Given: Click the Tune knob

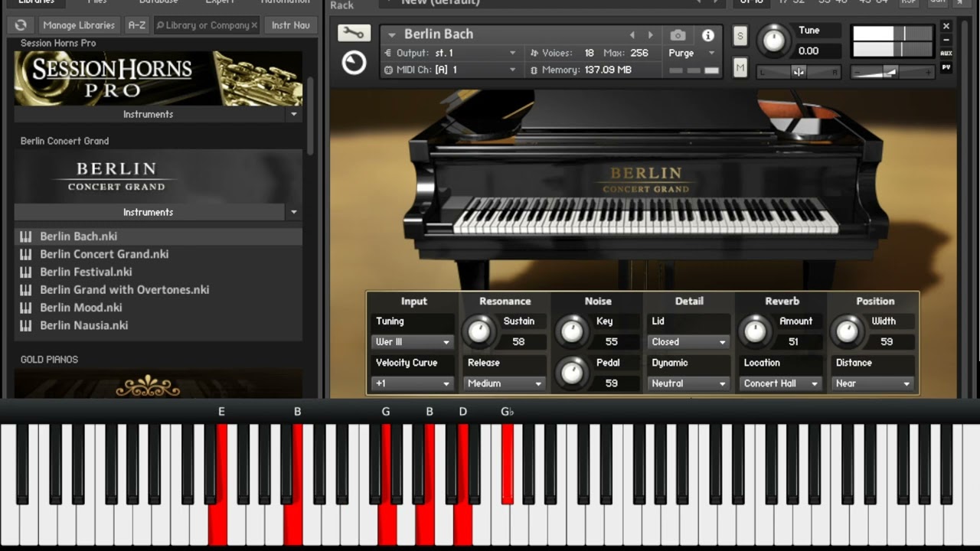Looking at the screenshot, I should coord(773,41).
